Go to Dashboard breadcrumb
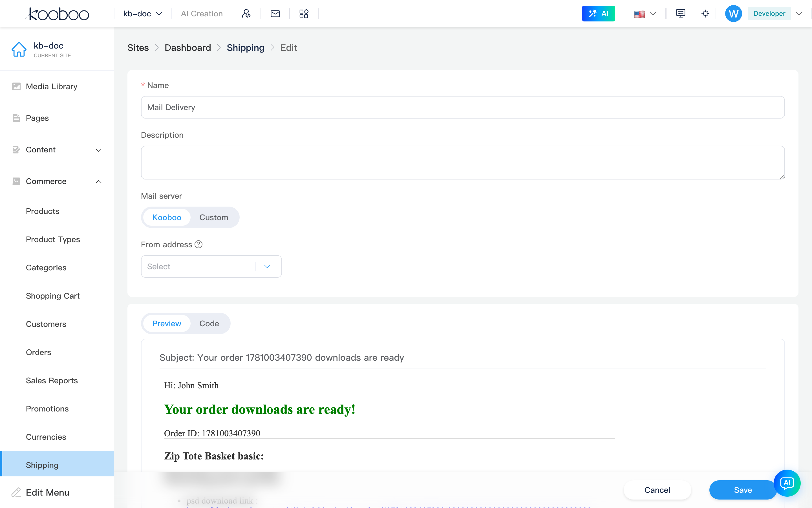 pyautogui.click(x=188, y=48)
